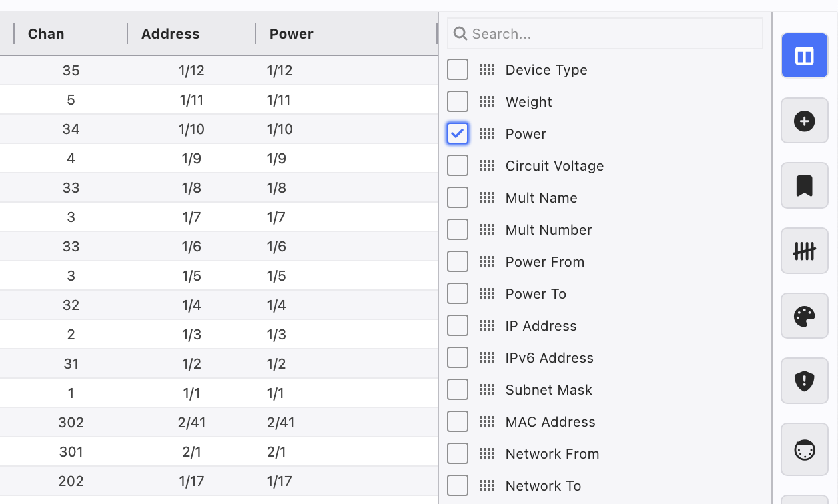
Task: Click the Chan column header
Action: [46, 34]
